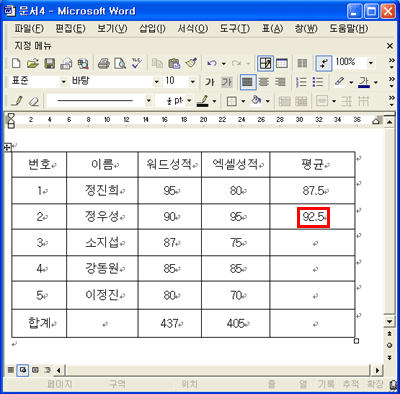Open the 보기(V) menu

[112, 29]
